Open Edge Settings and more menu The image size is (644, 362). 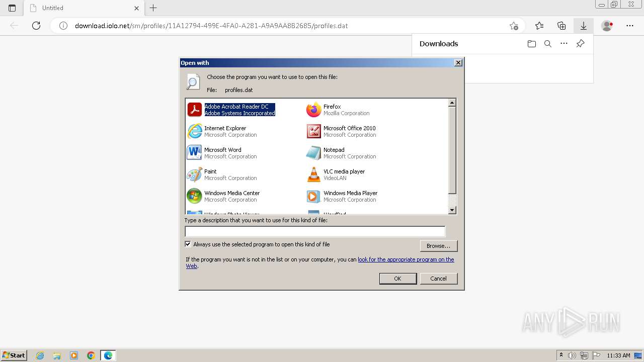(630, 26)
